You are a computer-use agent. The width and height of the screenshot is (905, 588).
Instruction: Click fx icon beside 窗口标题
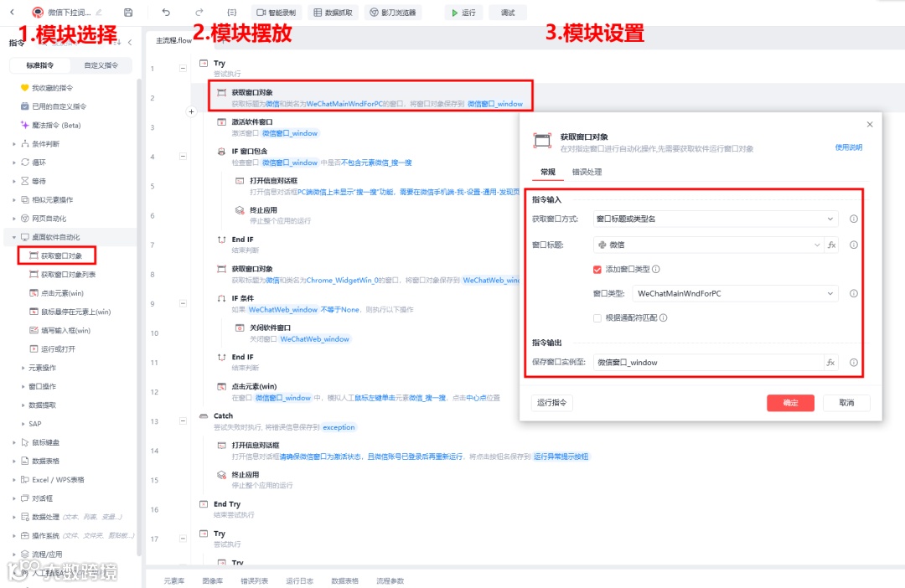(x=832, y=245)
